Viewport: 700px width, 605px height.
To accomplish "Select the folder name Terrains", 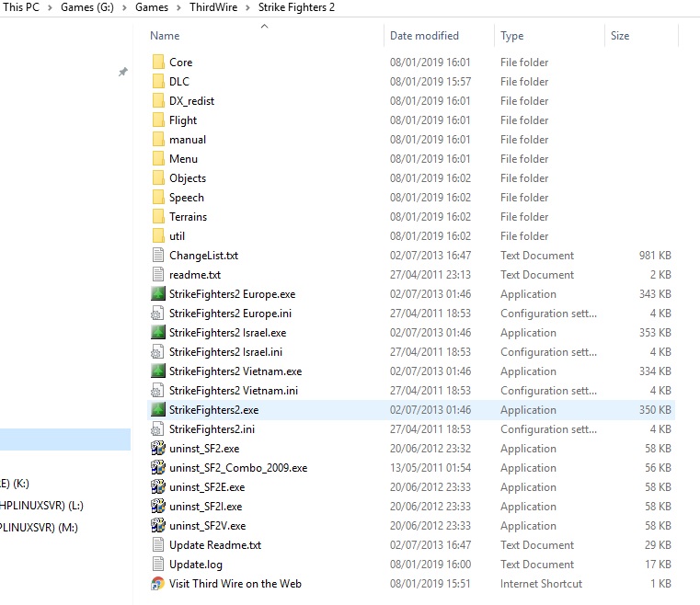I will (188, 216).
